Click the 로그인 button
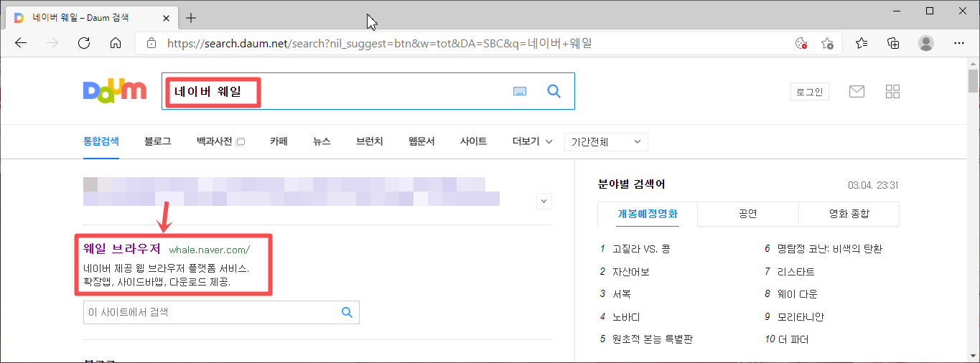The image size is (980, 363). (810, 91)
